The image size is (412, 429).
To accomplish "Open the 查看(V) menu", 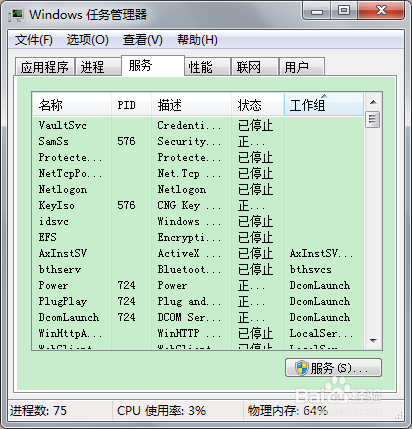I will 143,40.
